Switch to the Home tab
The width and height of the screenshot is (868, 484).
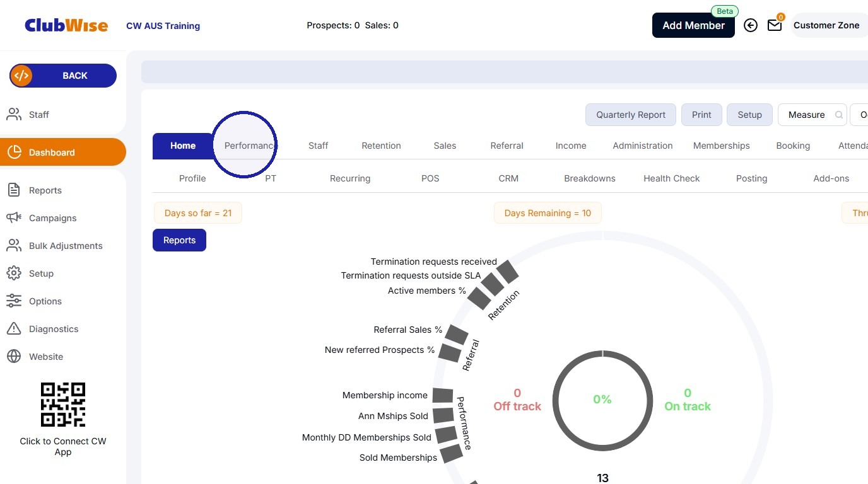click(183, 146)
